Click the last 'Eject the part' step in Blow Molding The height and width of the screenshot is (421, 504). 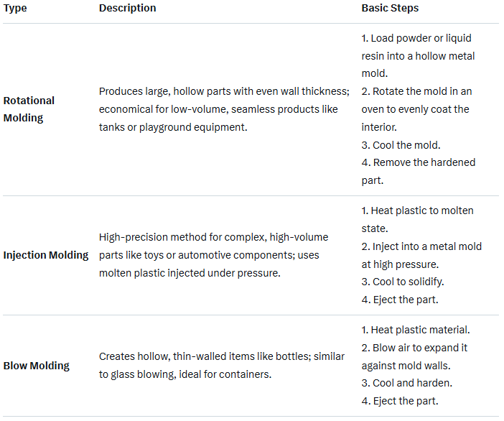[x=400, y=401]
